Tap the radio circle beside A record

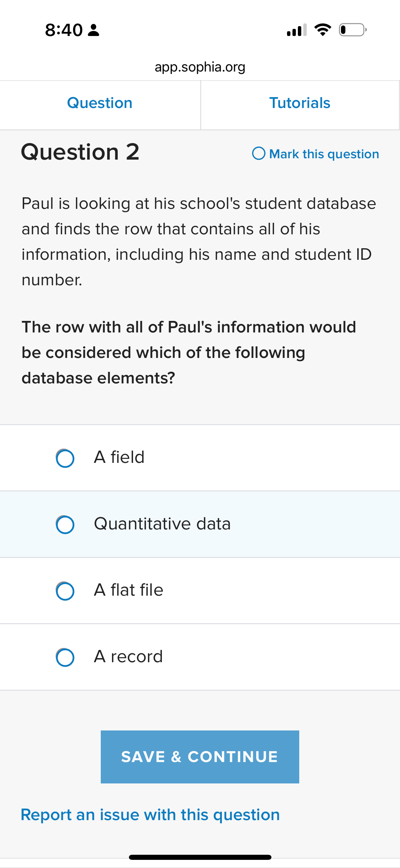[65, 657]
